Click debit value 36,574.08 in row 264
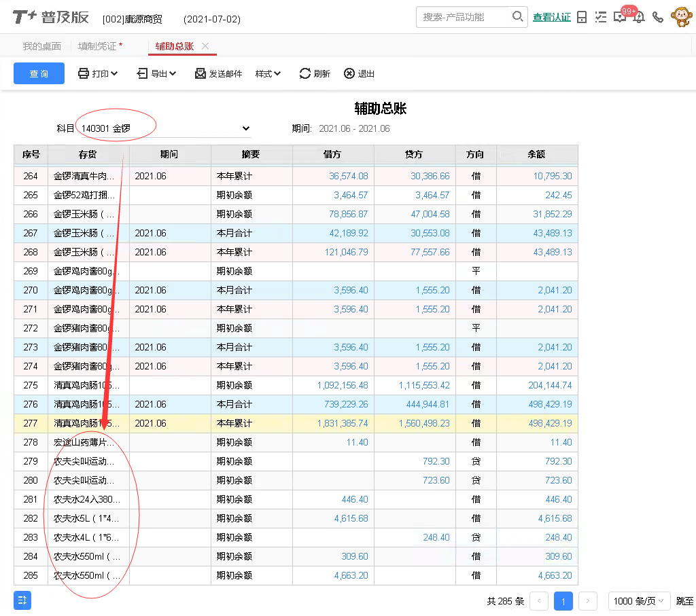 click(x=349, y=176)
